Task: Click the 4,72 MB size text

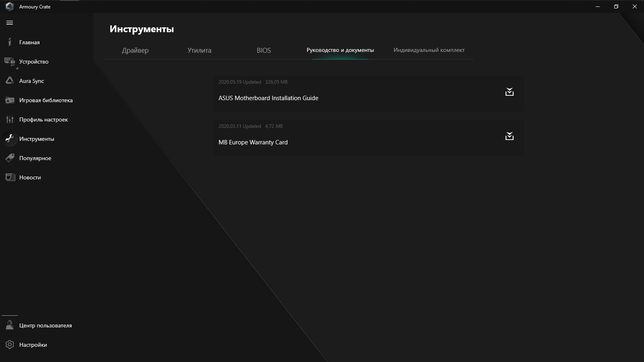Action: click(x=274, y=126)
